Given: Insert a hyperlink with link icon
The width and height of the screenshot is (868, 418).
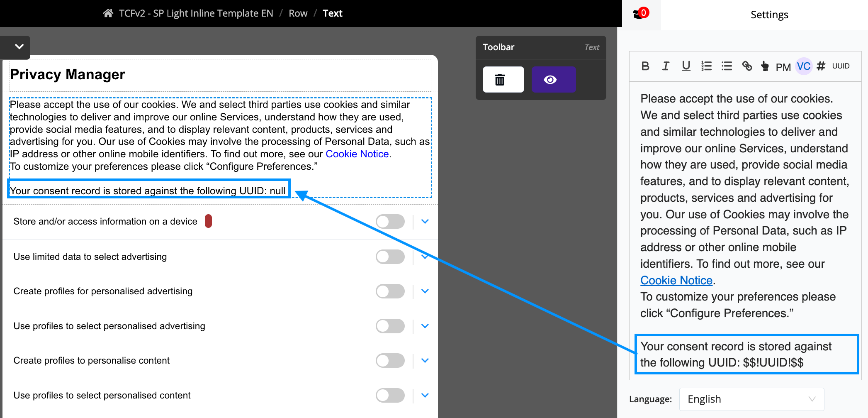Looking at the screenshot, I should pyautogui.click(x=747, y=66).
